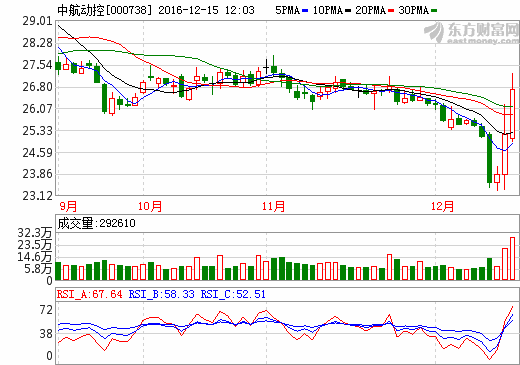The width and height of the screenshot is (520, 365).
Task: Click the RSI_A:67.64 indicator label
Action: (x=89, y=294)
